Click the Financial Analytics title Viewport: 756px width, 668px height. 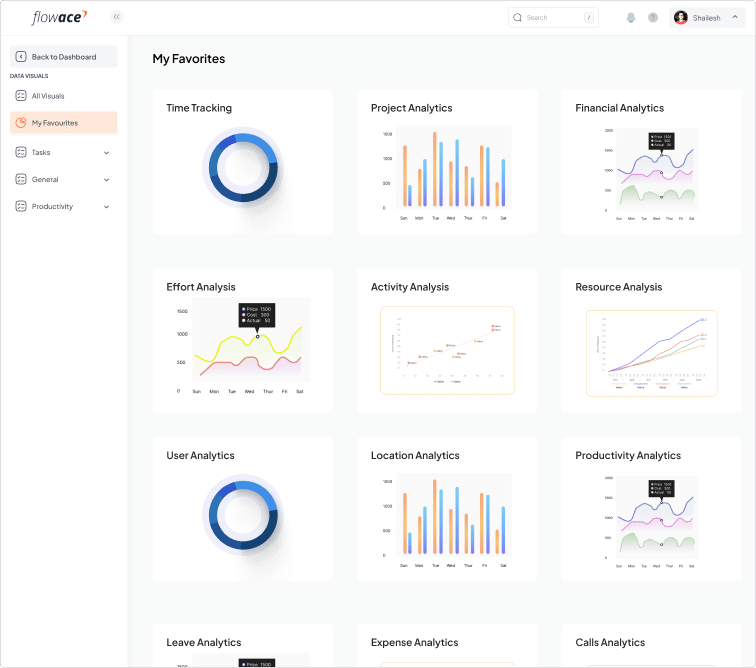(620, 108)
